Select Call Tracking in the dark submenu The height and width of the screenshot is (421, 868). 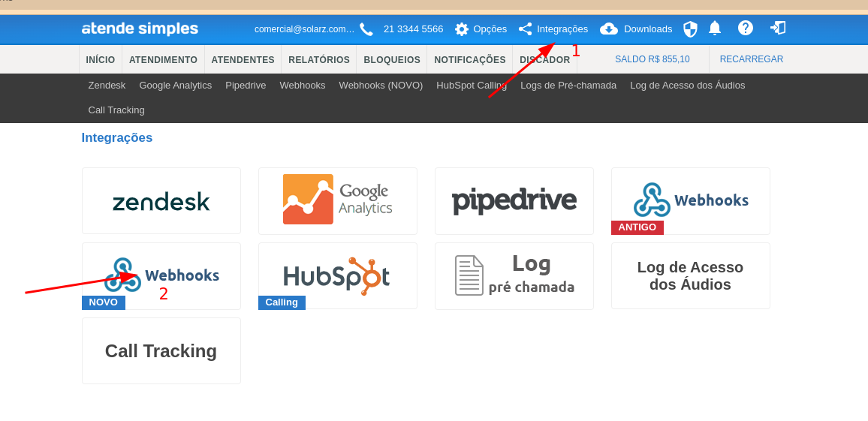[x=116, y=110]
